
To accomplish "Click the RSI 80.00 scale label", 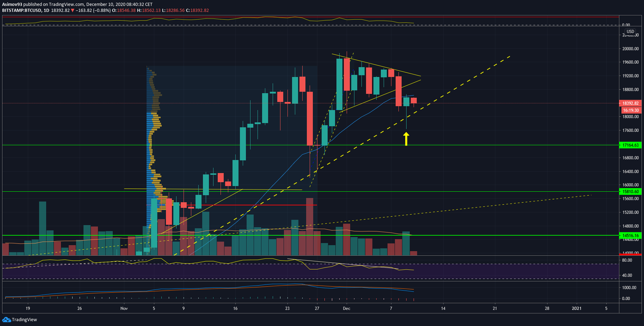I will click(x=627, y=260).
